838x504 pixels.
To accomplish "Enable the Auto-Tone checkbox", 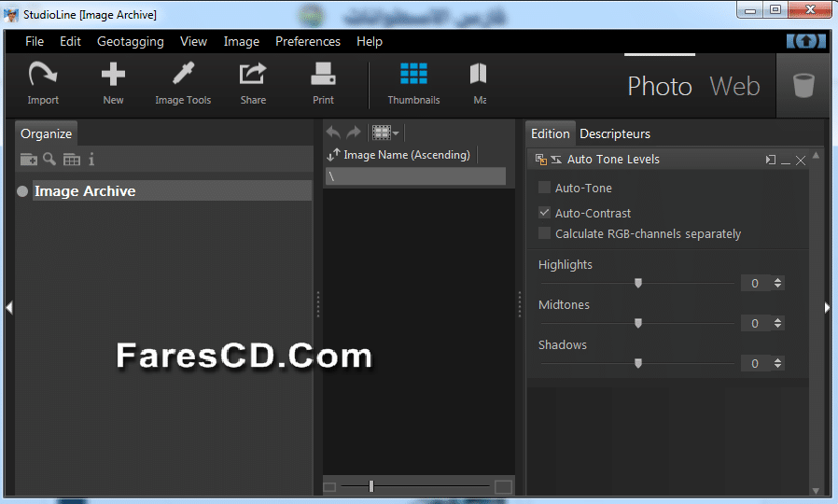I will click(x=544, y=188).
